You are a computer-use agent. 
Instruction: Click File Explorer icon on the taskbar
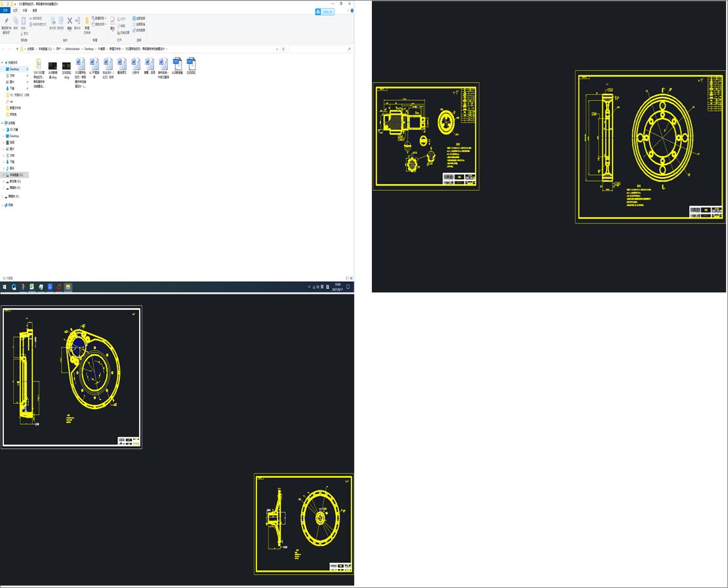(68, 287)
